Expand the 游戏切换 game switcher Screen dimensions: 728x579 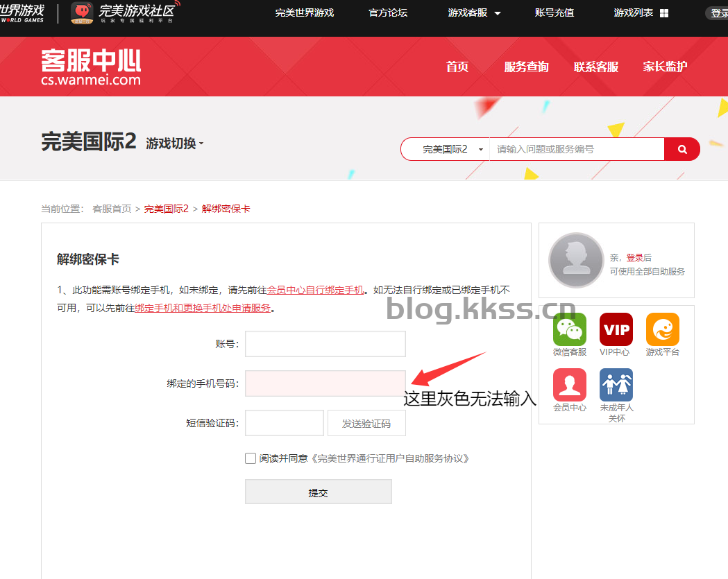(x=175, y=144)
